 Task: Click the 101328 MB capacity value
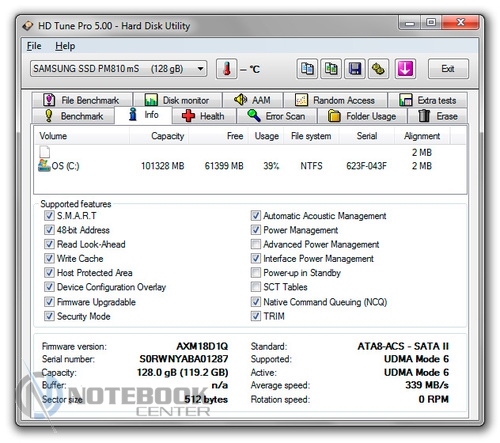click(163, 166)
